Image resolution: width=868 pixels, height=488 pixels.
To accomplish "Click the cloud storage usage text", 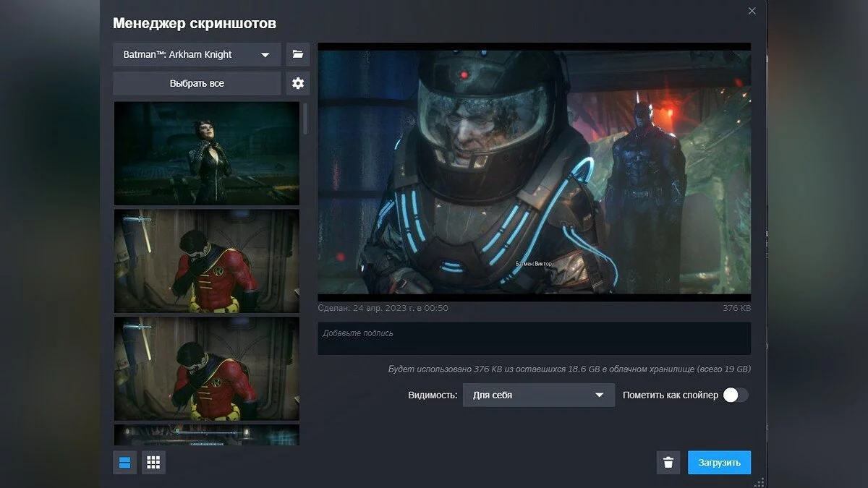I will (569, 369).
